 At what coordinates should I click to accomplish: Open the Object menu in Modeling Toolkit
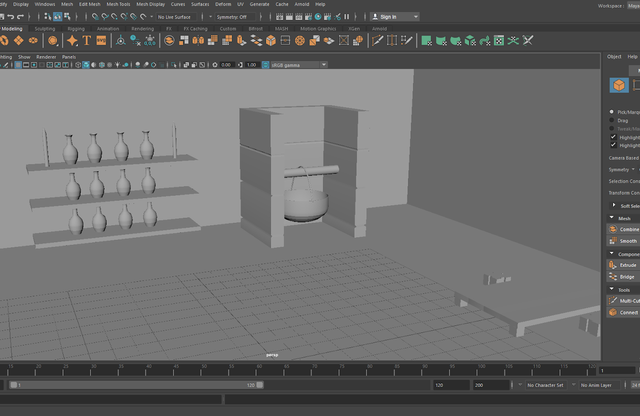tap(614, 57)
